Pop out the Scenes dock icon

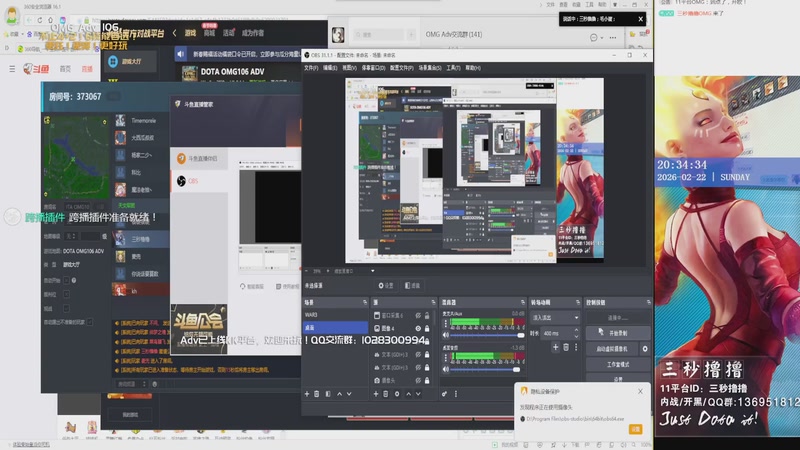[x=365, y=303]
